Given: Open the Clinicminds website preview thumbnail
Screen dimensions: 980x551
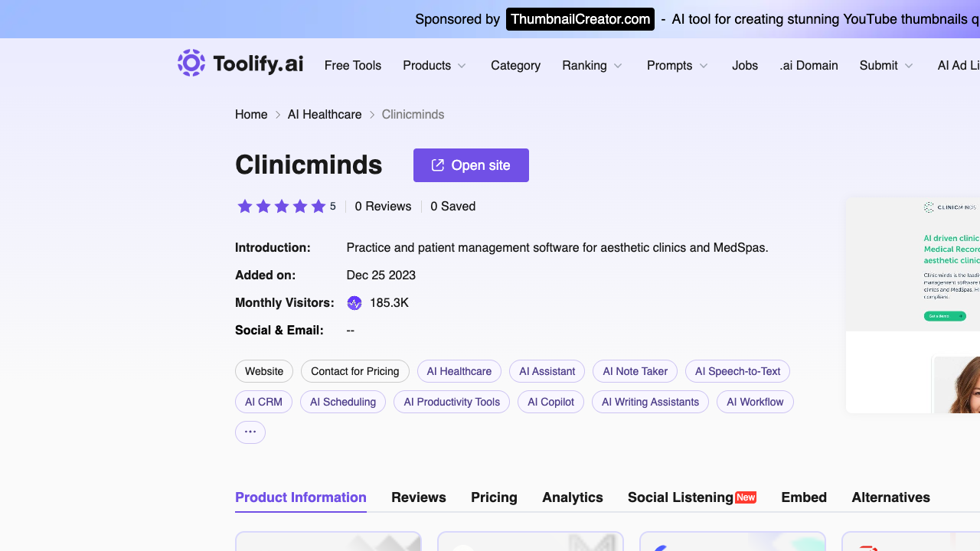Looking at the screenshot, I should point(913,305).
